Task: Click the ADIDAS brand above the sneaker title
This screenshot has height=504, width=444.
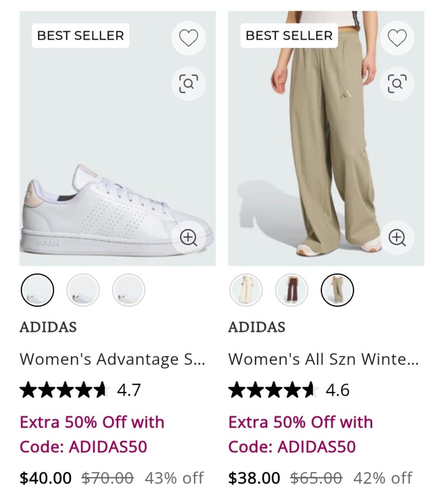Action: [48, 327]
